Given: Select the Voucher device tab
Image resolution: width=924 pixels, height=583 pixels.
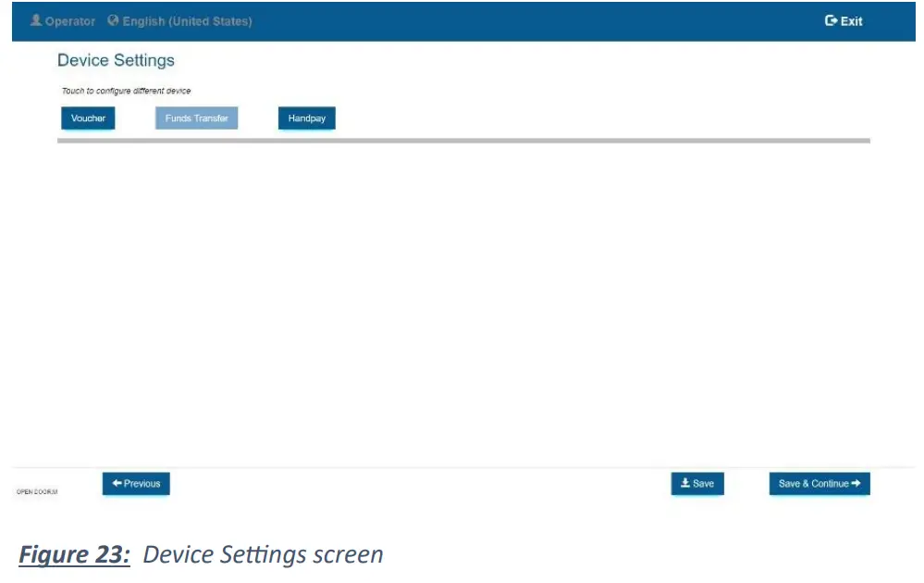Looking at the screenshot, I should point(88,118).
